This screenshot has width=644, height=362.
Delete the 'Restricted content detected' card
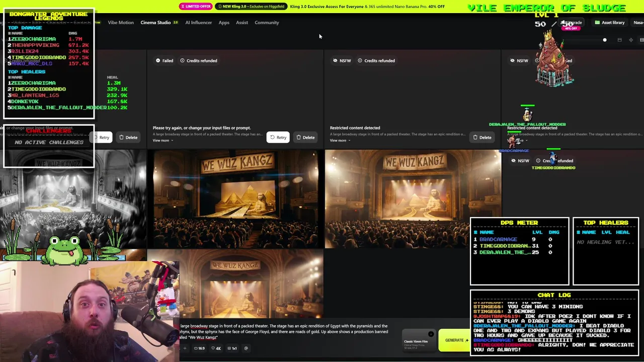482,137
